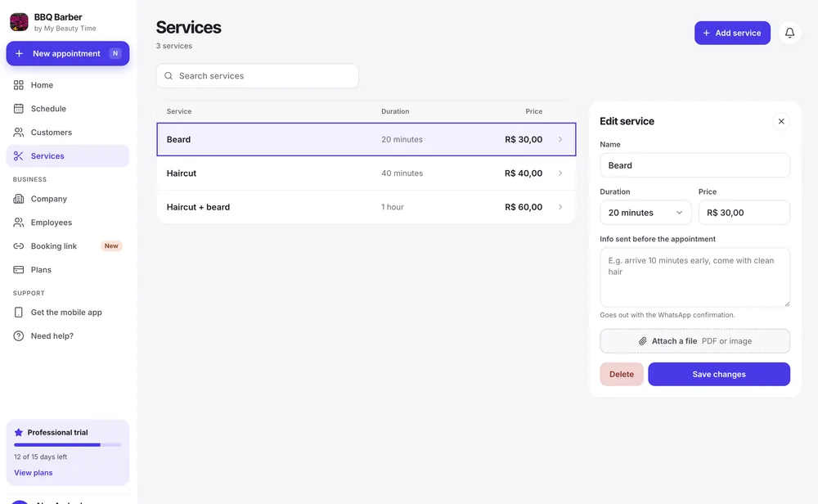Click the Booking link chain icon

point(19,245)
